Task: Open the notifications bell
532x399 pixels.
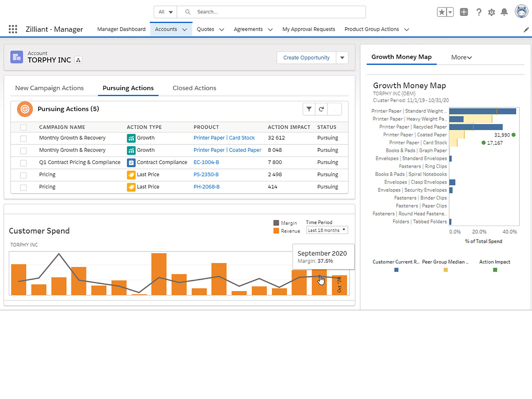Action: click(x=504, y=12)
